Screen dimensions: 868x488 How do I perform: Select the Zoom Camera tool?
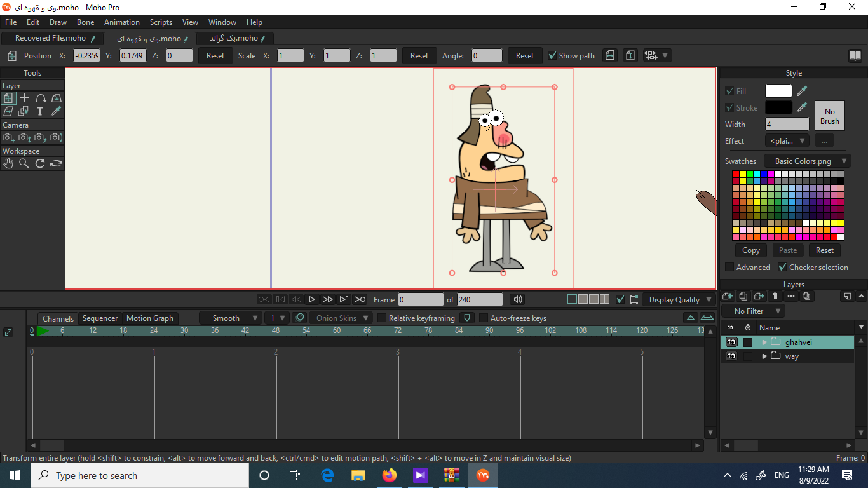[24, 137]
